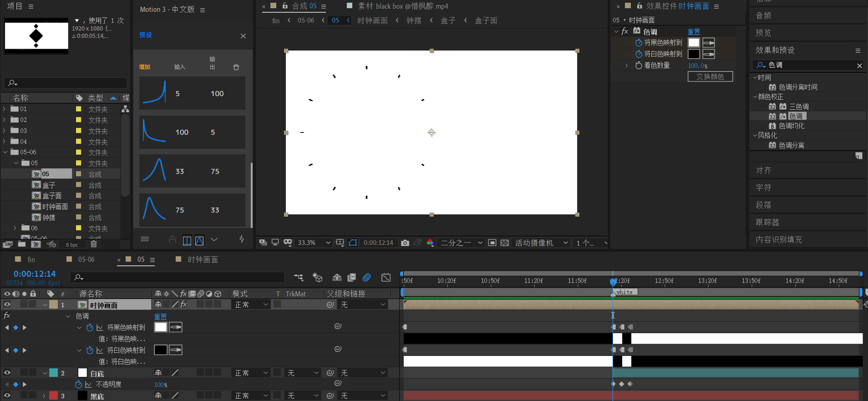
Task: Click 重置 link in the effect controls panel
Action: [x=694, y=32]
